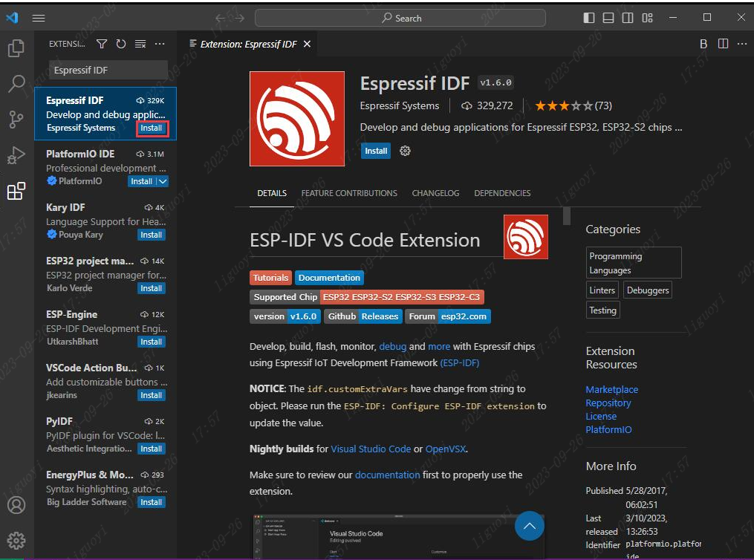Open the Search view in activity bar
The height and width of the screenshot is (560, 754).
click(x=16, y=84)
